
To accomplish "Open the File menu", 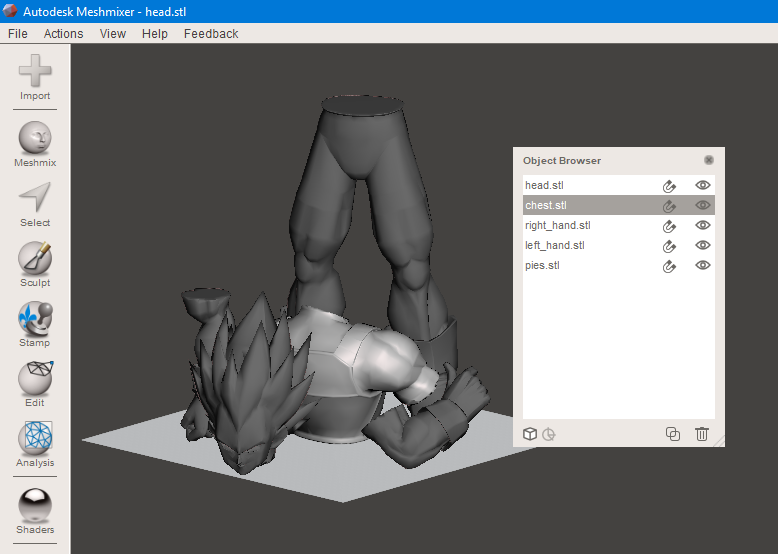I will click(18, 33).
